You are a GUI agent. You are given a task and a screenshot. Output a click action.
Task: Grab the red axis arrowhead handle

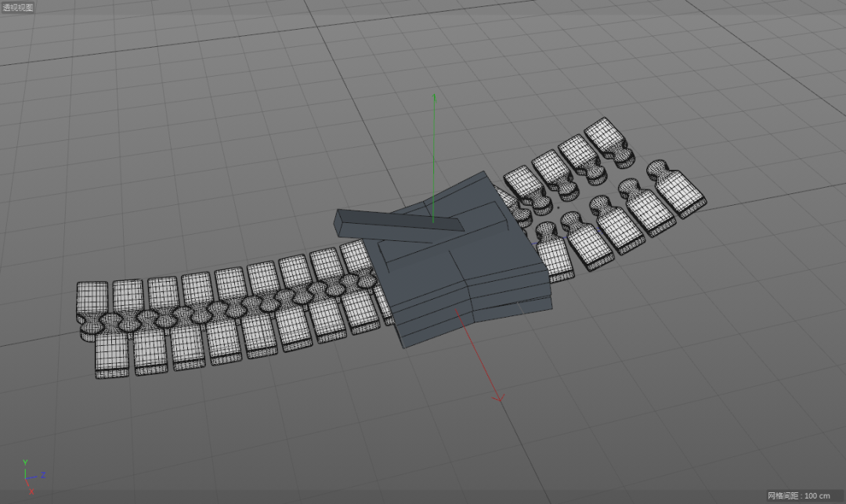pos(498,398)
